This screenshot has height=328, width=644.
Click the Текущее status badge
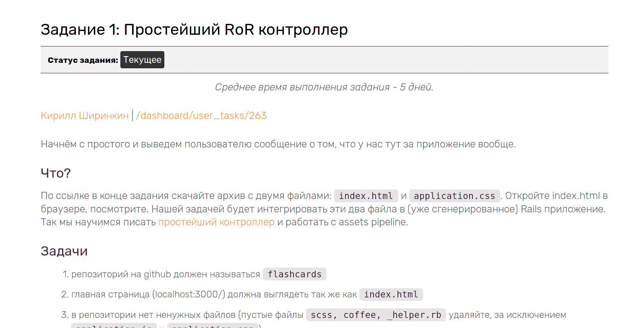142,60
